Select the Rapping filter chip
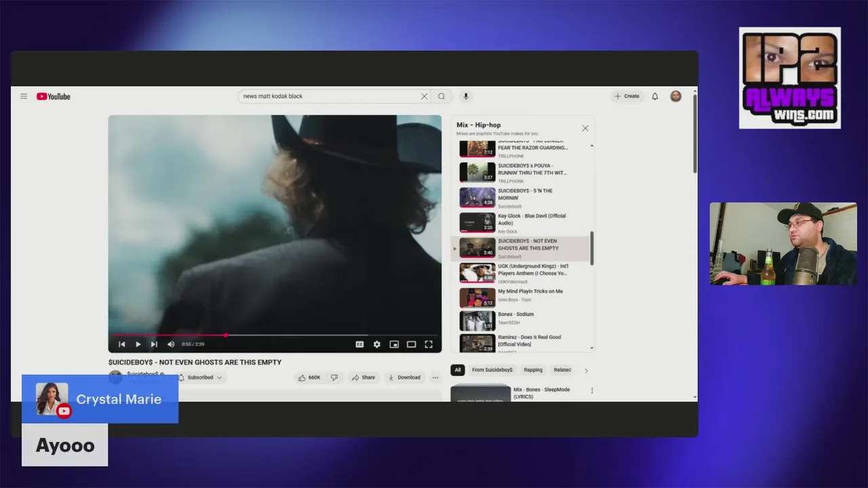 533,370
